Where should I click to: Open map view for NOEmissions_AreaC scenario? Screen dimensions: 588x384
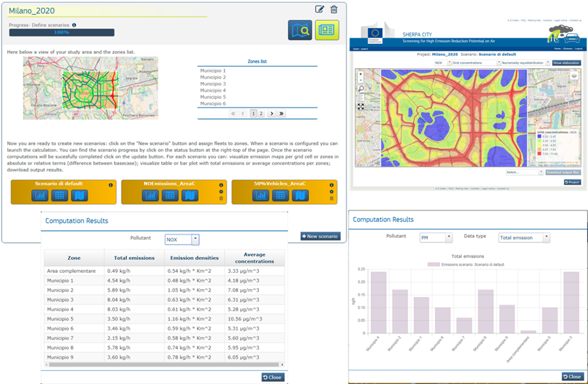[190, 195]
